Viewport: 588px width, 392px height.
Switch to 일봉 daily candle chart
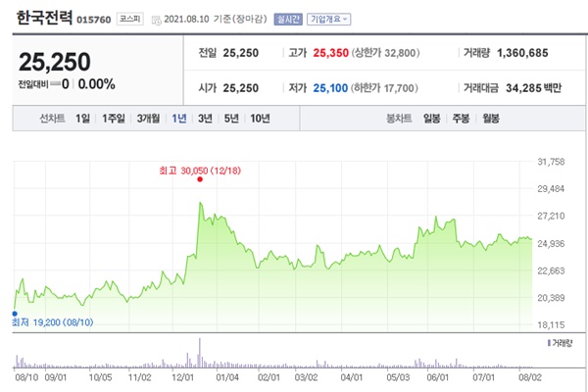click(431, 119)
